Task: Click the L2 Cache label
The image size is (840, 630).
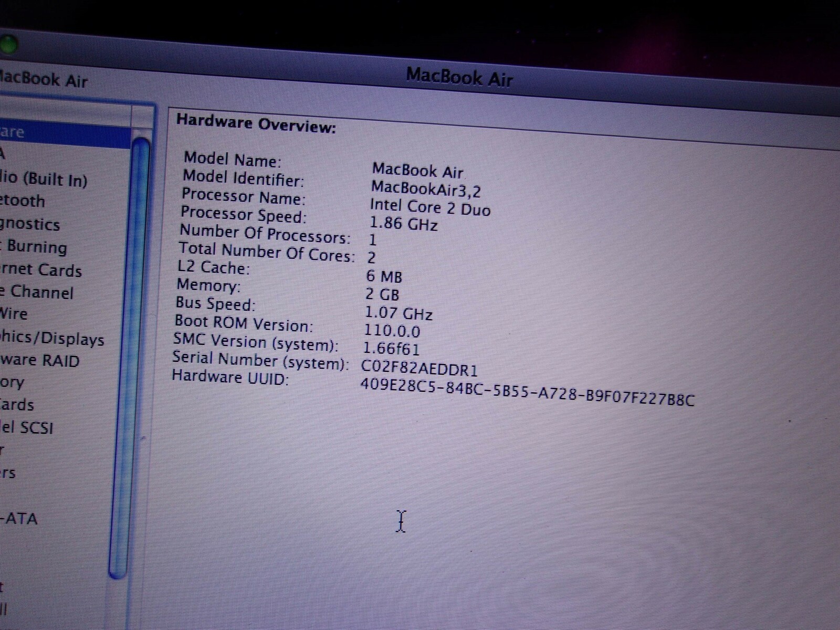Action: tap(213, 267)
